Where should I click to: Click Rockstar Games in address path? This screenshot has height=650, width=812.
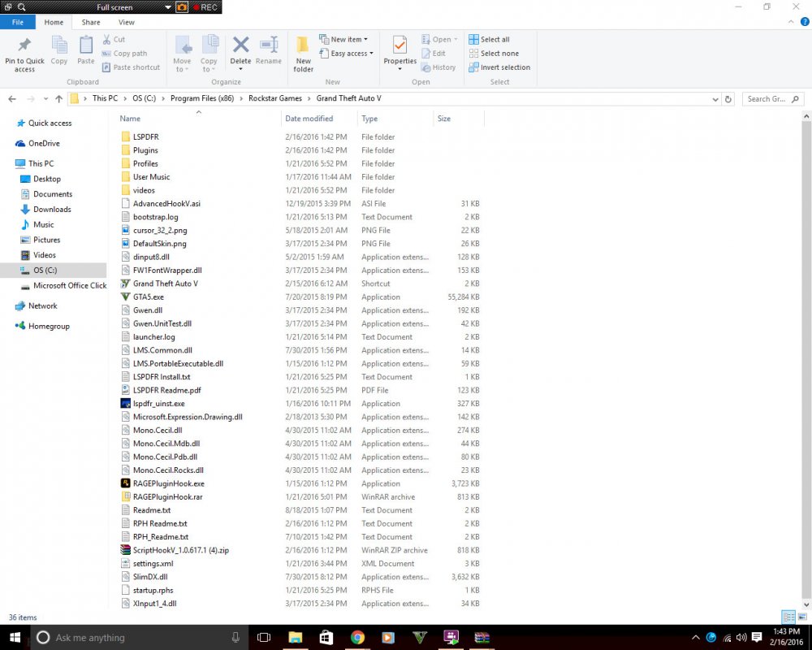click(x=275, y=98)
